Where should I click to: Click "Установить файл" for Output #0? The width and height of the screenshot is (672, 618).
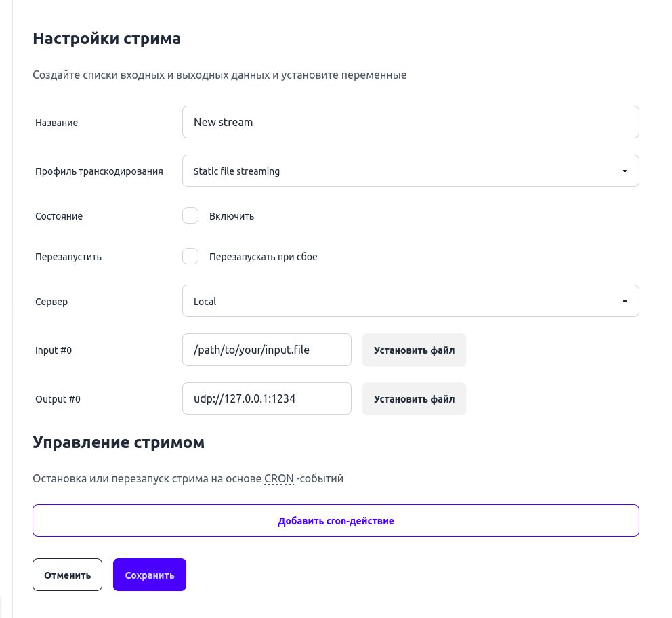414,398
